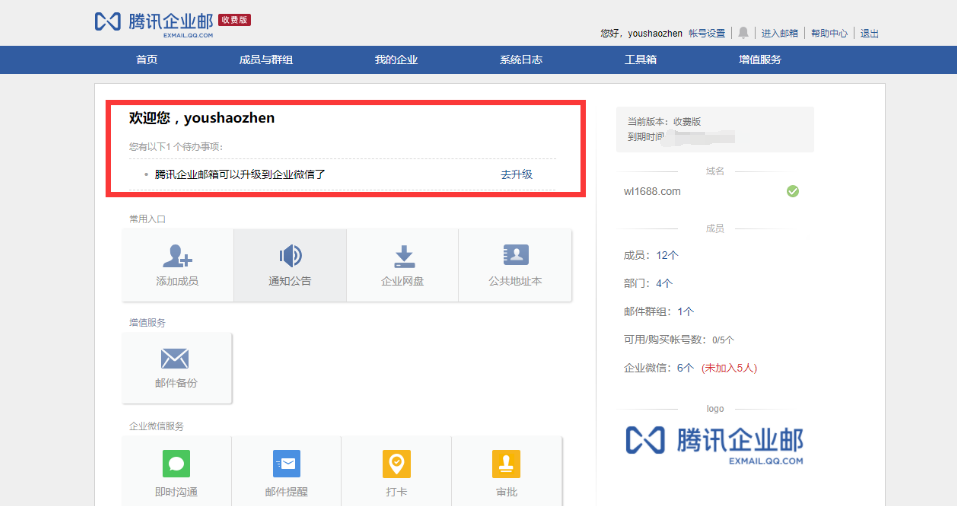Viewport: 957px width, 508px height.
Task: Click member count 12个 link
Action: pos(667,255)
